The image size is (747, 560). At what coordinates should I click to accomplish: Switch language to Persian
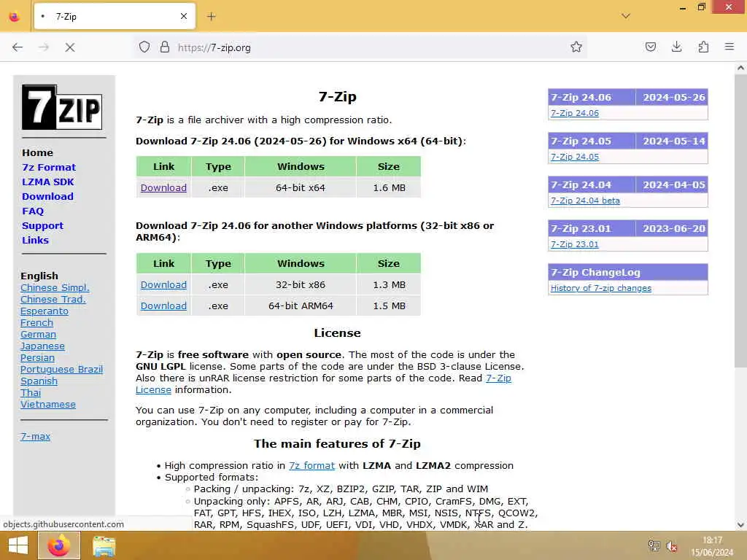click(37, 358)
